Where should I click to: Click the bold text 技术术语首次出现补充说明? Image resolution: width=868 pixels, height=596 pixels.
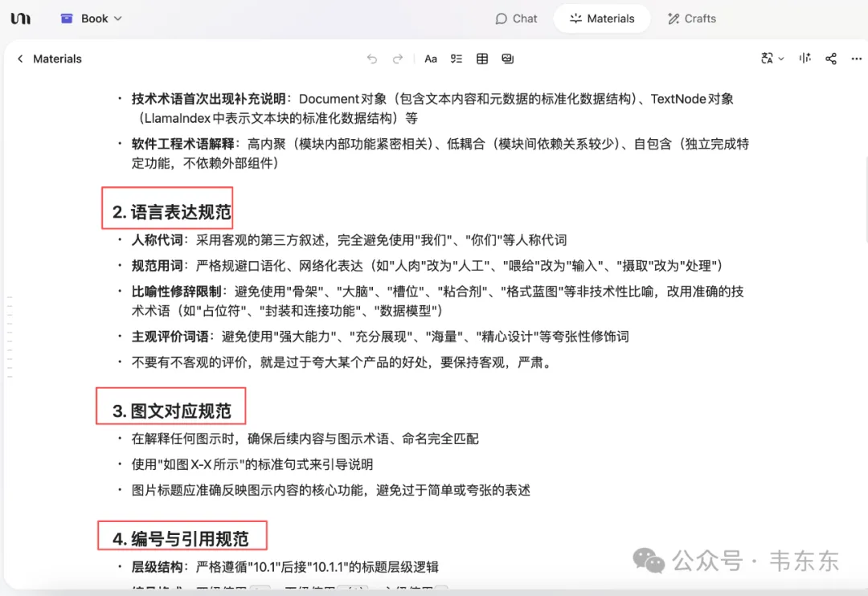[x=209, y=99]
